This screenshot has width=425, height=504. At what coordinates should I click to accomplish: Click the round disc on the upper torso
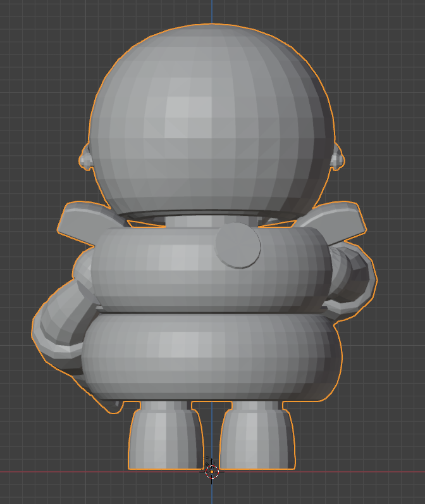(238, 246)
